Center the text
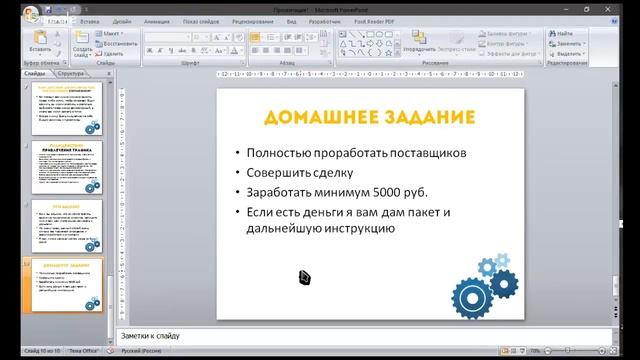 click(266, 51)
